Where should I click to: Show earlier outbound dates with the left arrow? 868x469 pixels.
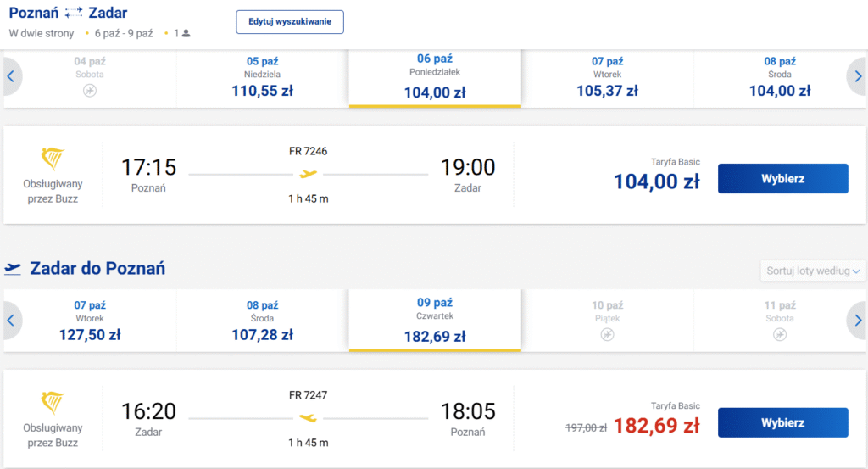coord(10,76)
